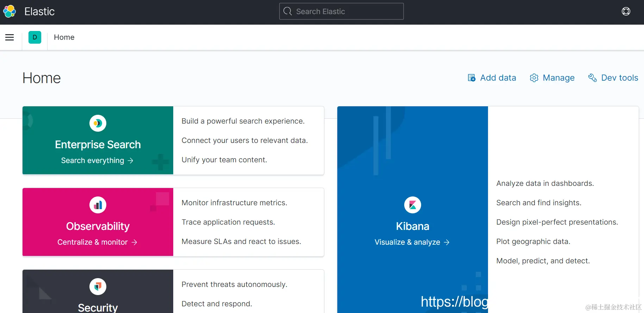Click 'Prevent threats autonomously.' text
Image resolution: width=644 pixels, height=313 pixels.
point(235,284)
